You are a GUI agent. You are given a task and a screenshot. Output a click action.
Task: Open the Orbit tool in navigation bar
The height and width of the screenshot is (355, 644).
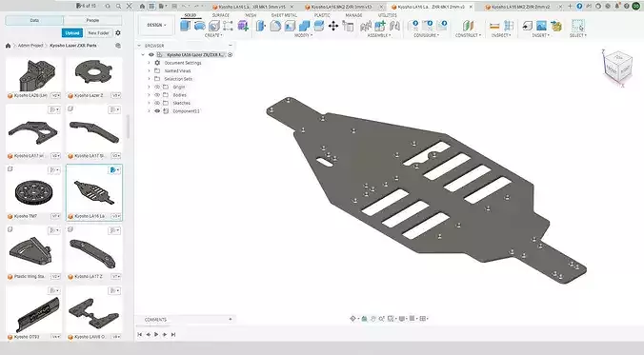(352, 319)
